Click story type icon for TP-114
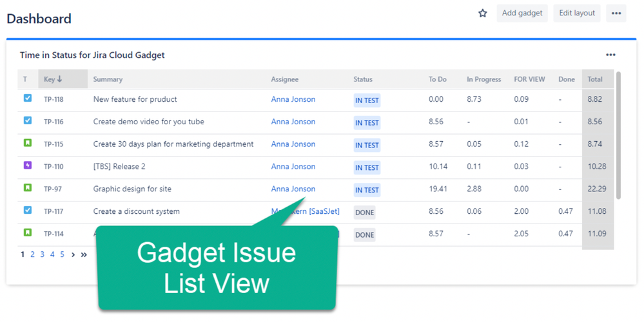644x322 pixels. pyautogui.click(x=28, y=233)
